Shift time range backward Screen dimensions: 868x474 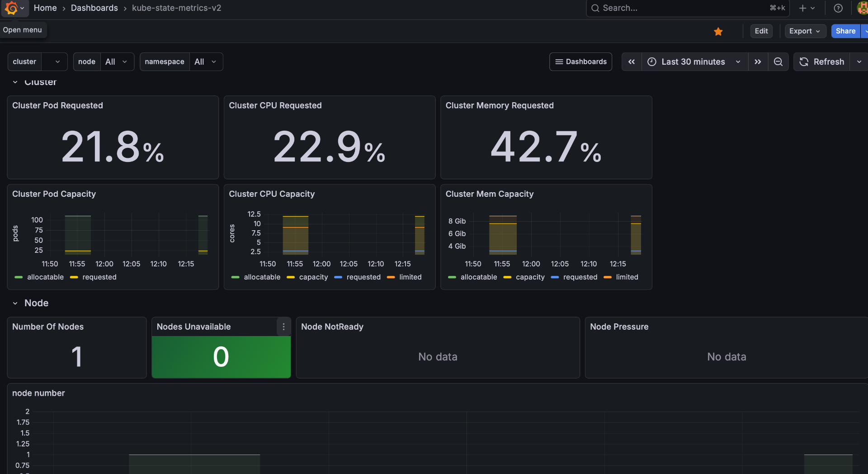point(632,62)
